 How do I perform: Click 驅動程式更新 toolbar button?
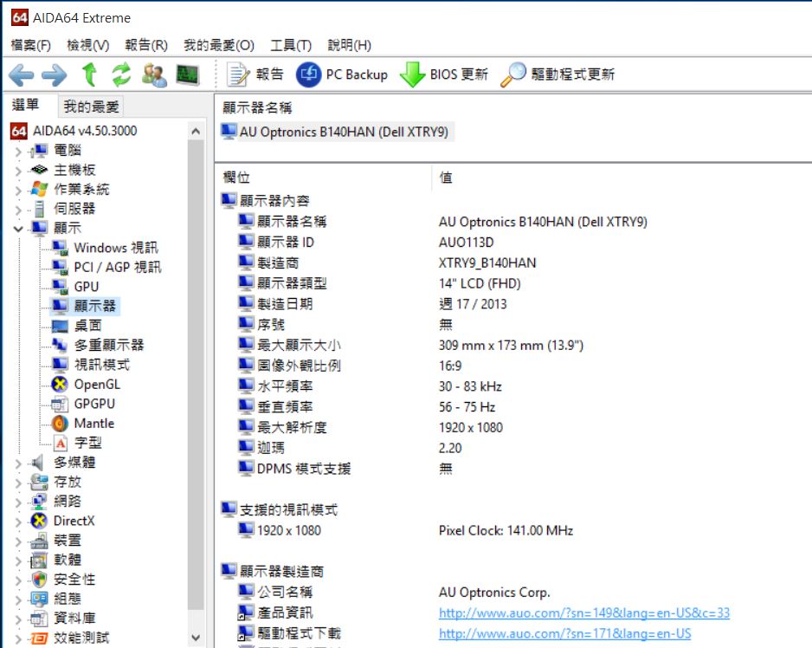point(557,75)
